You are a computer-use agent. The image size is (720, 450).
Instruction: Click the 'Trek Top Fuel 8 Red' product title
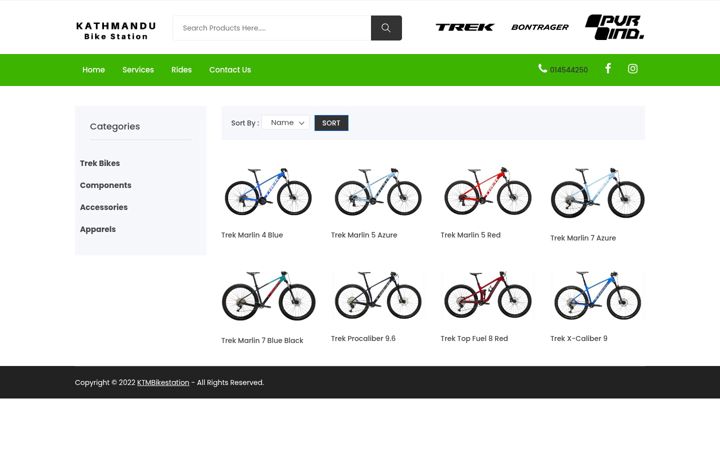pos(474,338)
